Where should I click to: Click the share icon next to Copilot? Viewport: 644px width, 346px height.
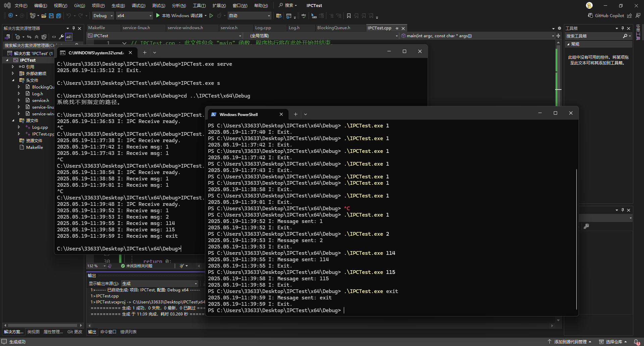[630, 15]
